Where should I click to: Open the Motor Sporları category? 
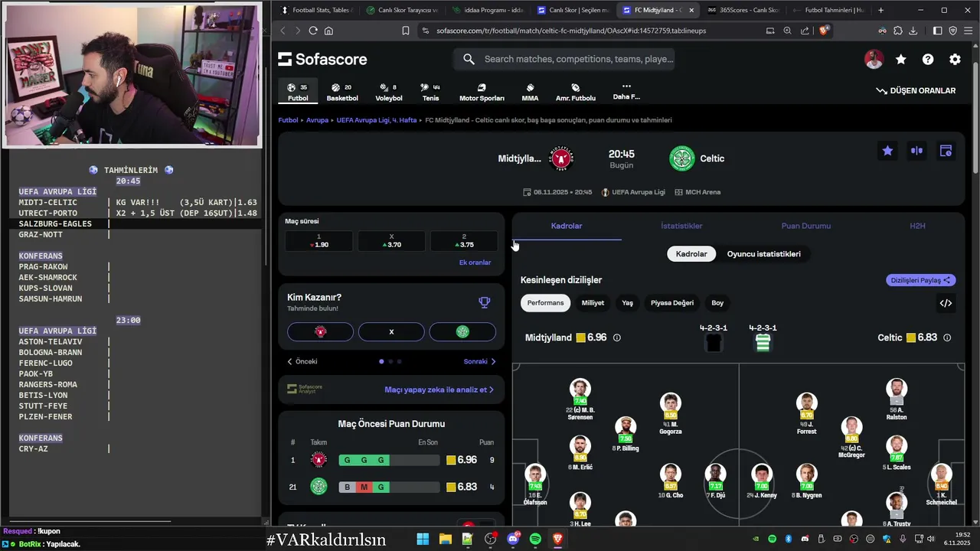click(x=482, y=93)
